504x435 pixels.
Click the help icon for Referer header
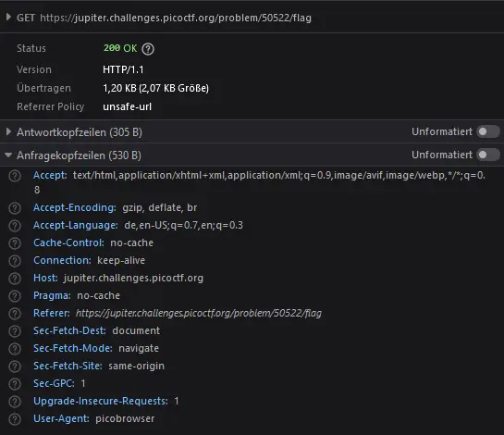tap(15, 314)
